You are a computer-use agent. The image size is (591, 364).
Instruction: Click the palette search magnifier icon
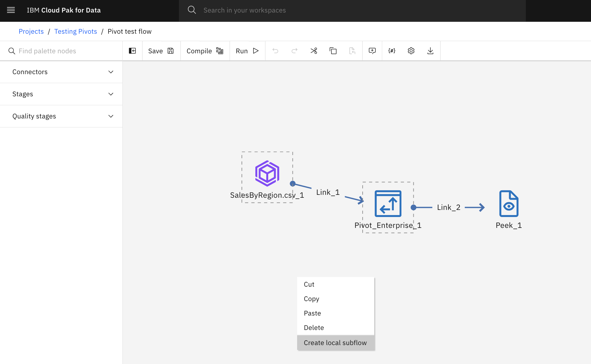click(x=12, y=51)
